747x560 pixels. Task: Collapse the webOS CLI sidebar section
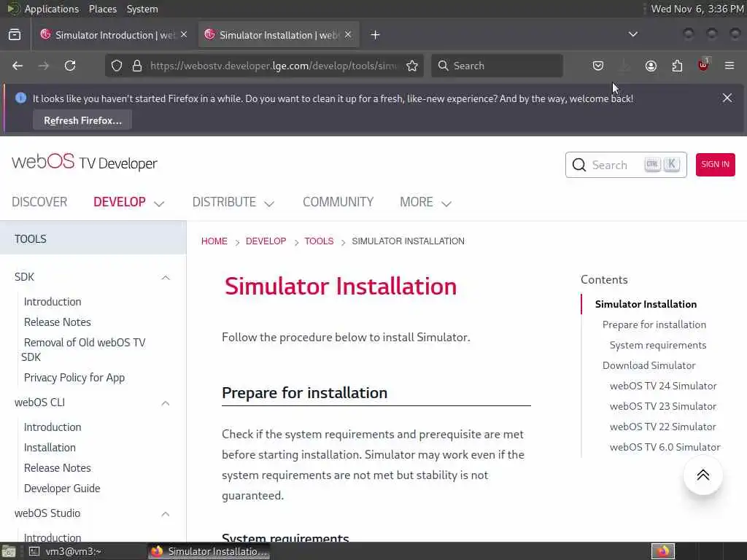point(166,403)
